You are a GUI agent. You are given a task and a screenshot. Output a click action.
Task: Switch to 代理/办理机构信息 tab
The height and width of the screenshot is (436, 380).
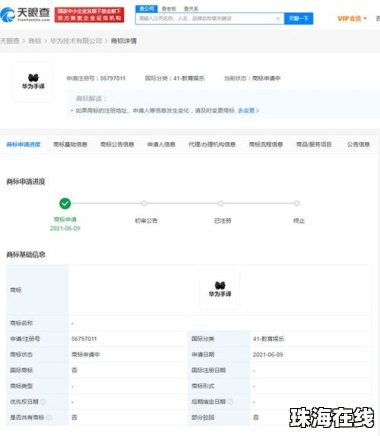212,144
